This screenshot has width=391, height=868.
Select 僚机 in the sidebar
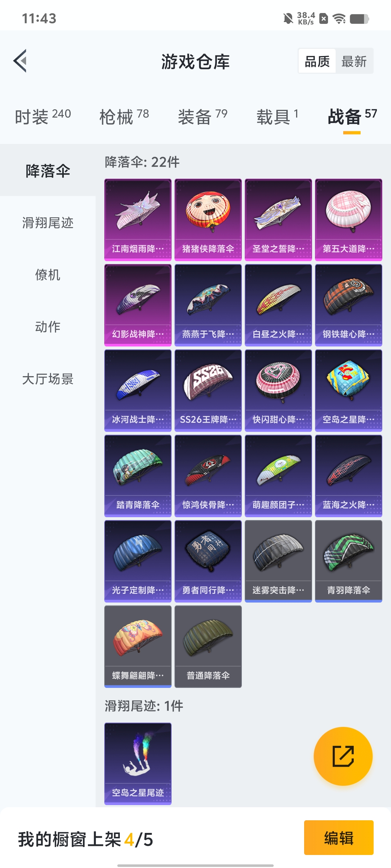[x=48, y=275]
